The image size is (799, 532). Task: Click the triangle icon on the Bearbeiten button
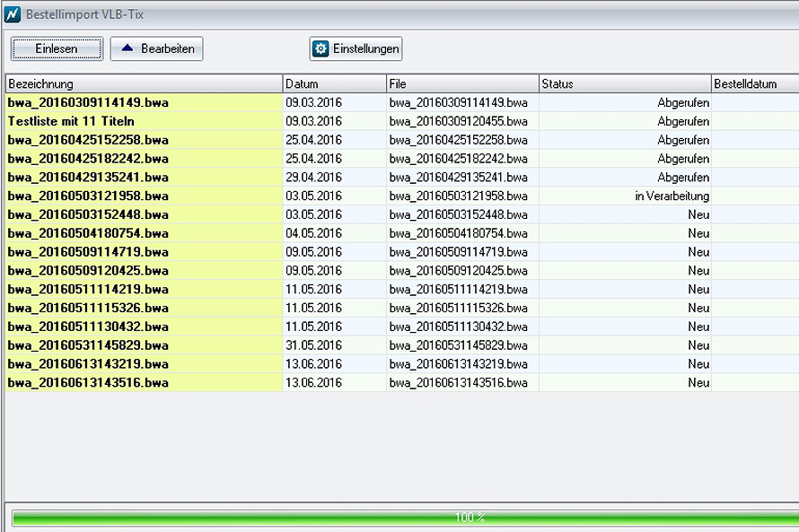pos(127,48)
